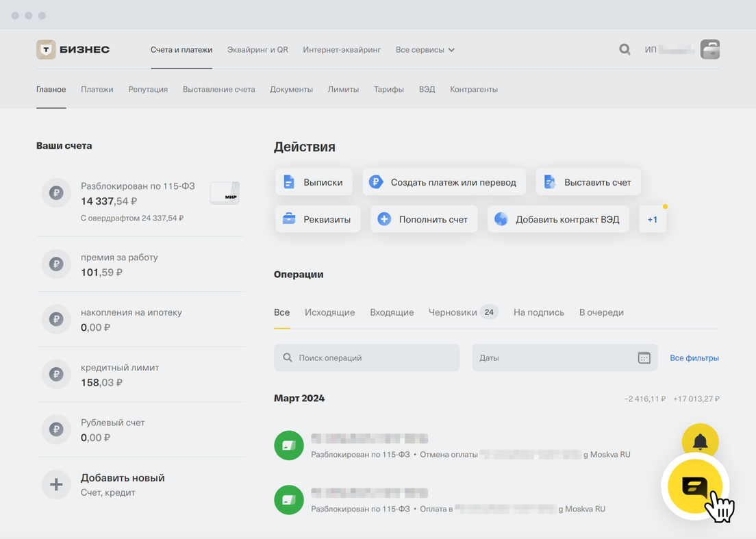756x539 pixels.
Task: Select the Входящие operations tab
Action: click(x=392, y=312)
